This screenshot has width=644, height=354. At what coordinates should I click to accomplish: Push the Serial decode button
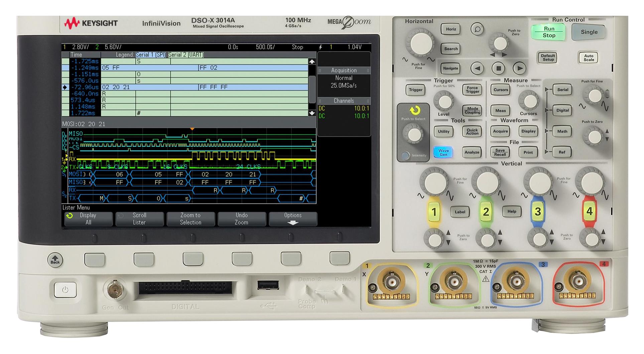[x=562, y=90]
